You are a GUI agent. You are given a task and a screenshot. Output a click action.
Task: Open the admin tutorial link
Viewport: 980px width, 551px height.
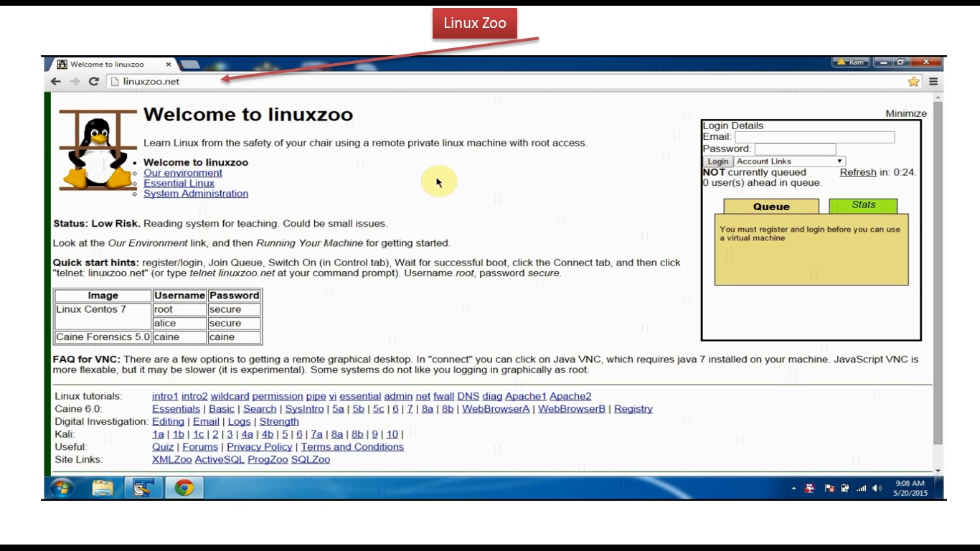coord(398,396)
